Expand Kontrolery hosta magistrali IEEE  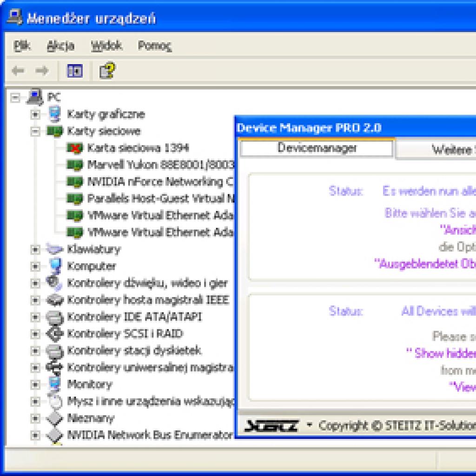point(35,300)
